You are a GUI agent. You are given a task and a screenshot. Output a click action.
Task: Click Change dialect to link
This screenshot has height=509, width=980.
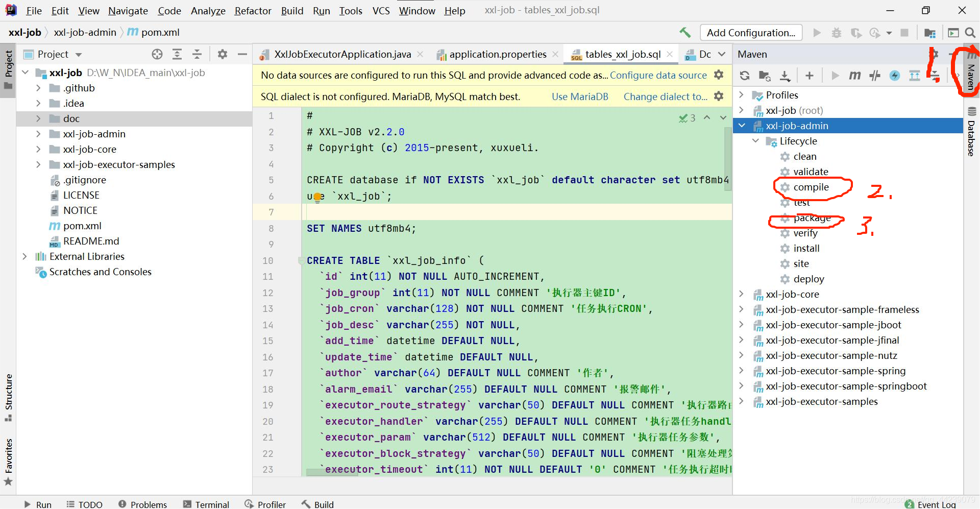[666, 96]
